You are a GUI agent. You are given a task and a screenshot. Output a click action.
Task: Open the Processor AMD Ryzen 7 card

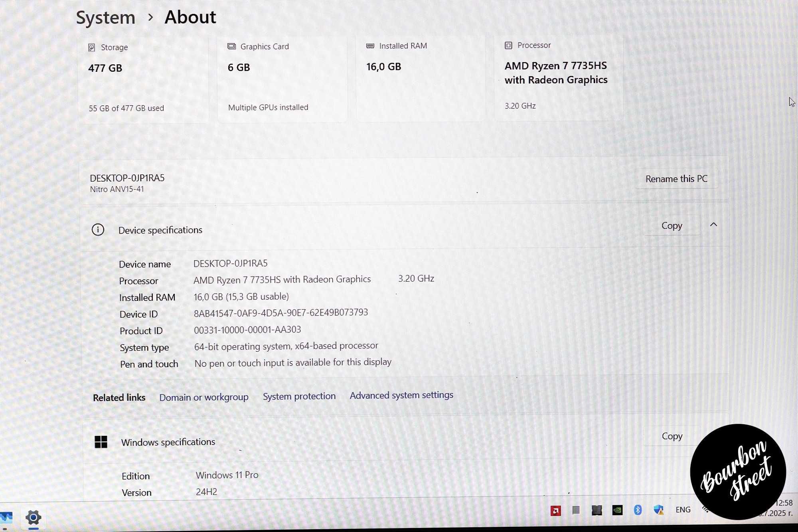[559, 77]
